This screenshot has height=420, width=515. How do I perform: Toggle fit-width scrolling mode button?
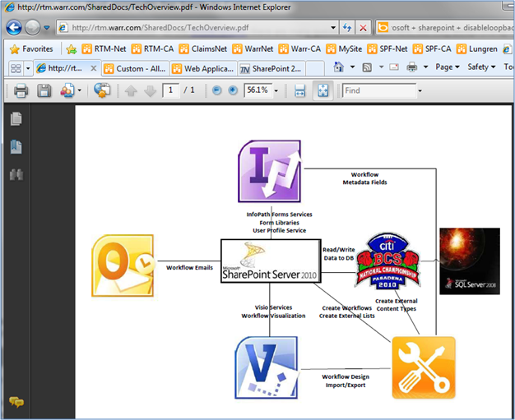click(x=300, y=90)
